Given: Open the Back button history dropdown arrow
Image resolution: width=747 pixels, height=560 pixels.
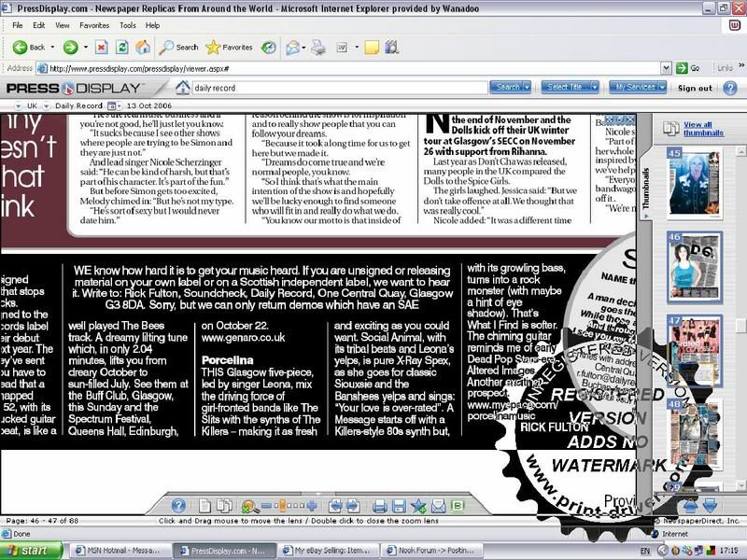Looking at the screenshot, I should (52, 48).
